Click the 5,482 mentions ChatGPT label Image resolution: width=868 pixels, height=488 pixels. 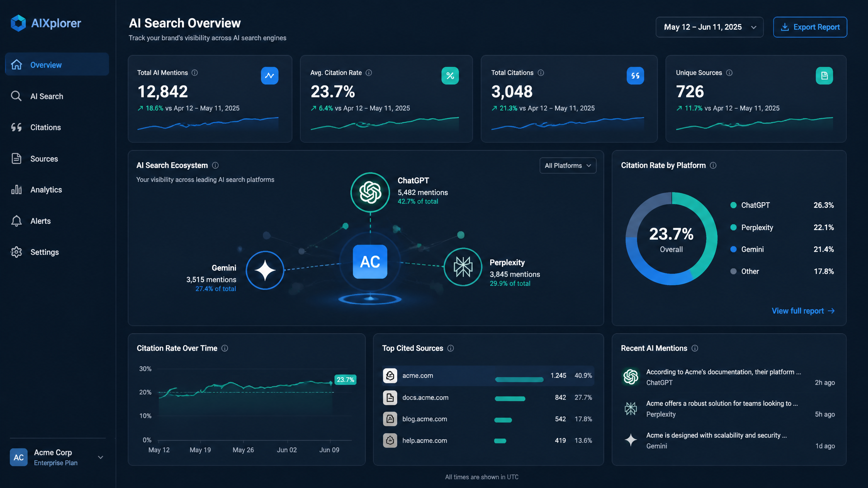422,192
